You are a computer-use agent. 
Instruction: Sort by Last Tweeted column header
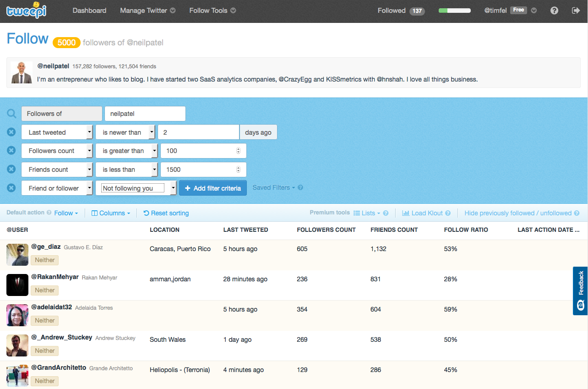pos(245,230)
